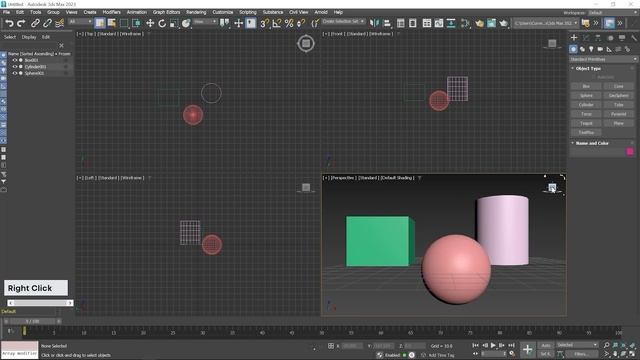640x360 pixels.
Task: Open the Render Setup teapot icon
Action: 479,23
